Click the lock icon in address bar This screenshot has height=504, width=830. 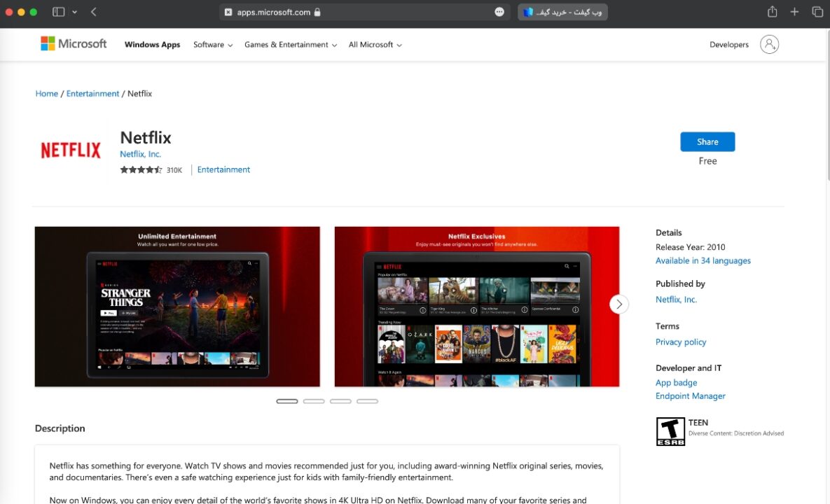pos(317,12)
